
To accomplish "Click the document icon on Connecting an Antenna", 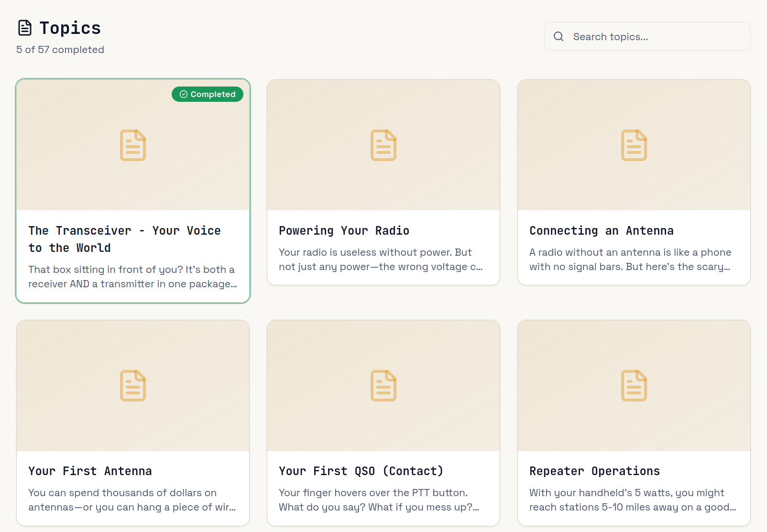I will pyautogui.click(x=634, y=145).
